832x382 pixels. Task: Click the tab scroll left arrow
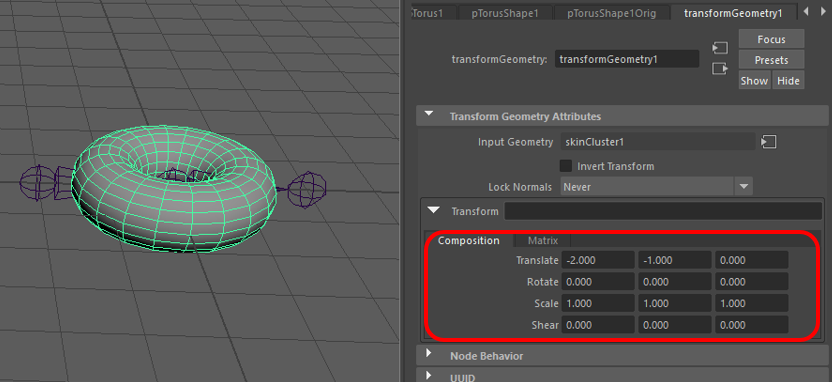806,11
